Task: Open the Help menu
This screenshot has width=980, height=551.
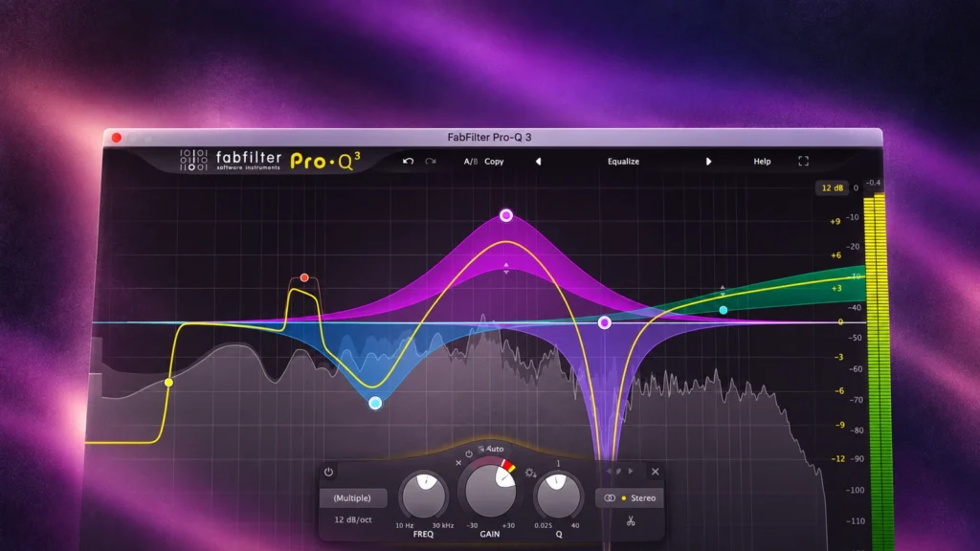Action: click(762, 161)
